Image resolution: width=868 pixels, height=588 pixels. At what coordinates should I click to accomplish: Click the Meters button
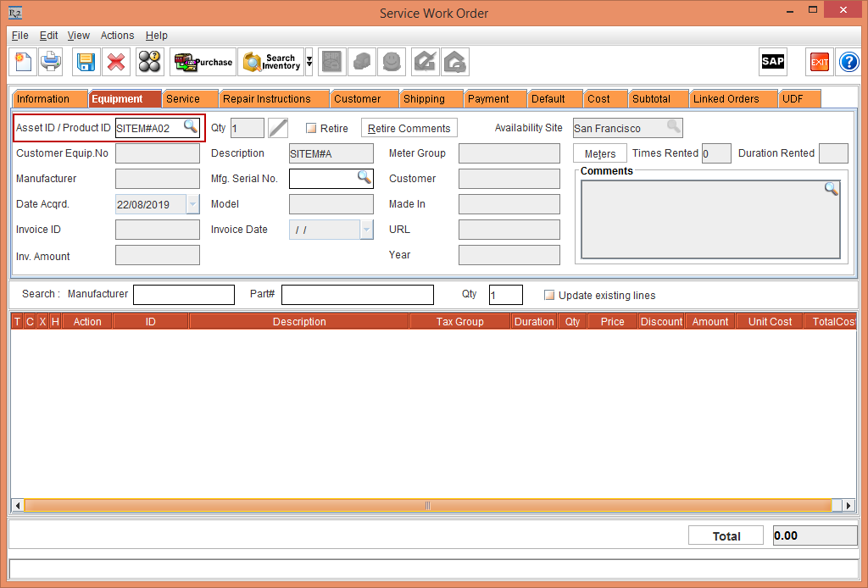point(600,154)
